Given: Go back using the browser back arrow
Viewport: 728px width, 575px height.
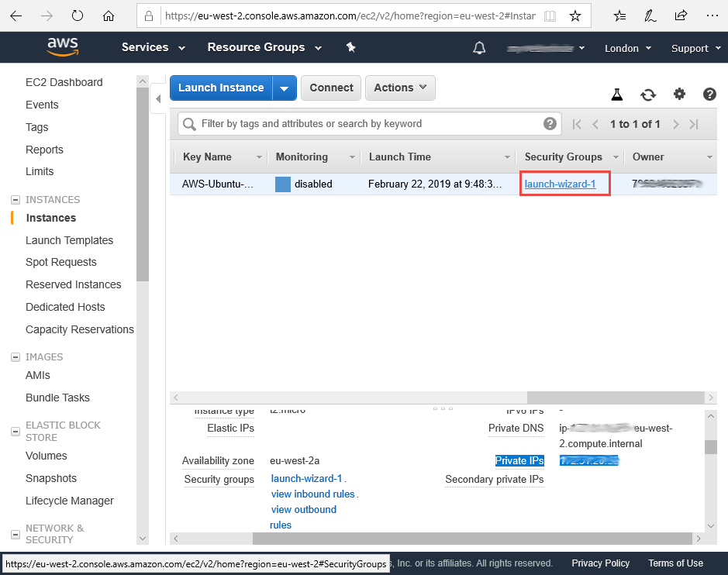Looking at the screenshot, I should click(x=16, y=15).
